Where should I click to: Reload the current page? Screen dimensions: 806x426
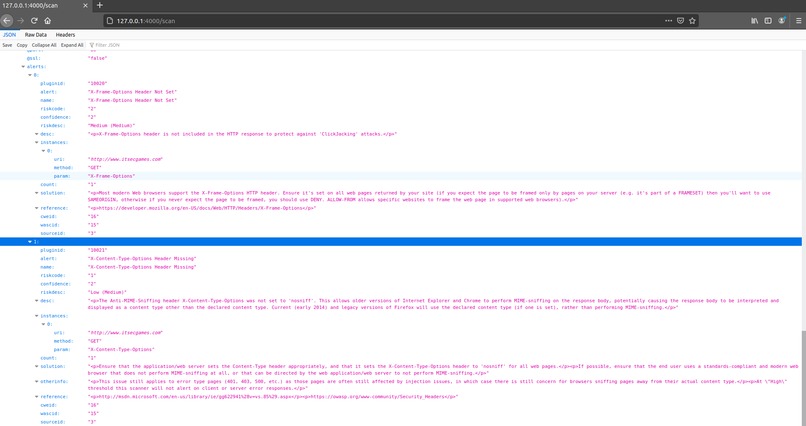click(34, 21)
